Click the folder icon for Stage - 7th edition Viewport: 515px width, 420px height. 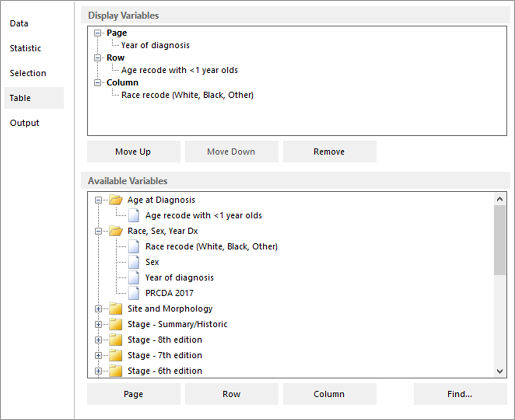pyautogui.click(x=115, y=355)
